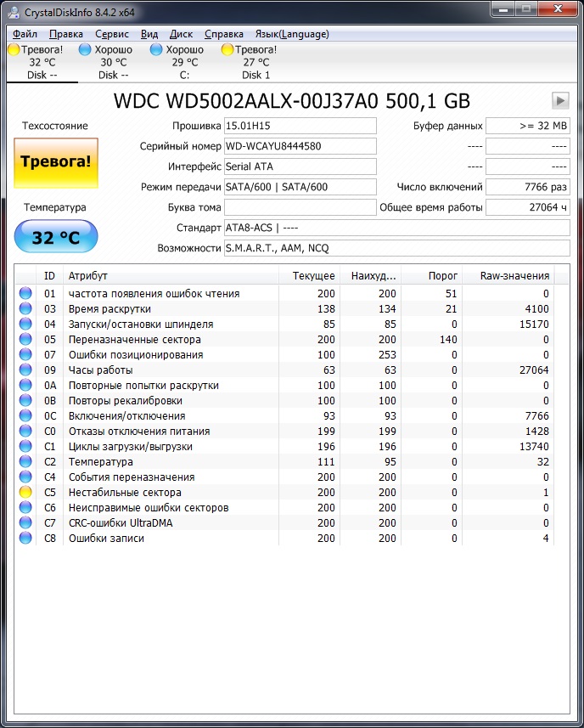The height and width of the screenshot is (728, 584).
Task: Click the blue status icon for attribute 09
Action: tap(25, 370)
